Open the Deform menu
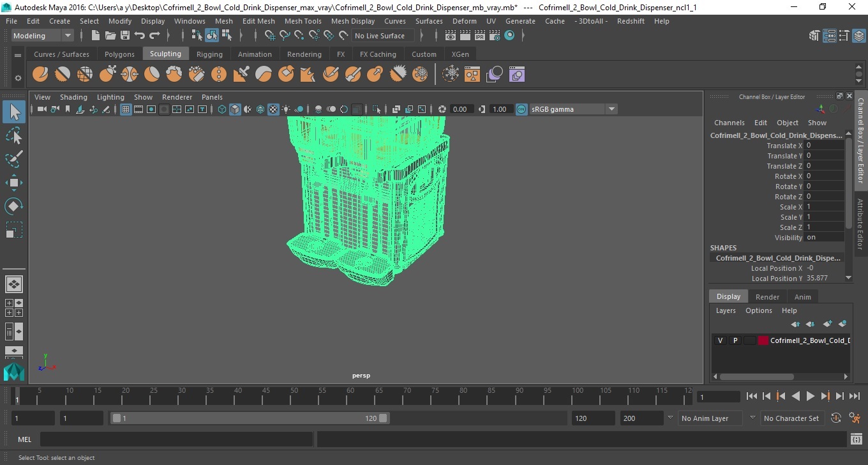This screenshot has height=465, width=868. click(x=464, y=21)
